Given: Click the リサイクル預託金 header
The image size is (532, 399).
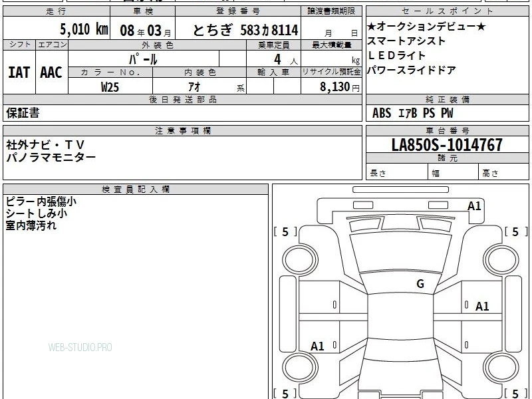Looking at the screenshot, I should coord(331,72).
